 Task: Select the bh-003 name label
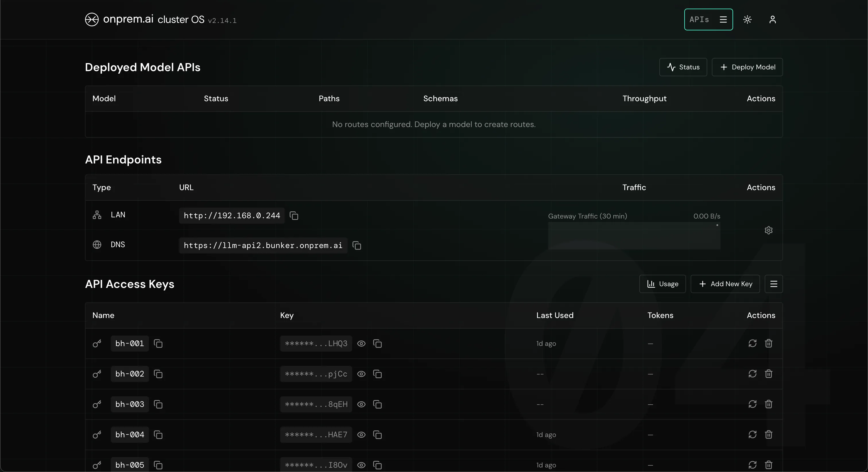click(130, 404)
